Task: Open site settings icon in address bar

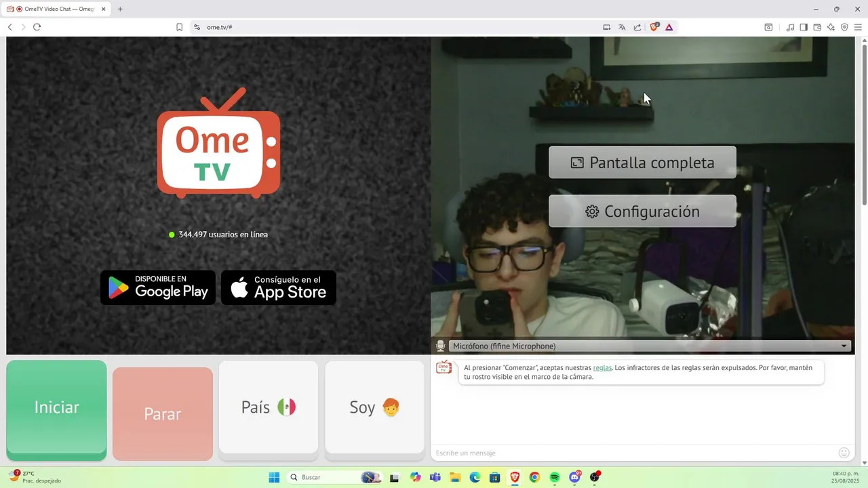Action: 197,27
